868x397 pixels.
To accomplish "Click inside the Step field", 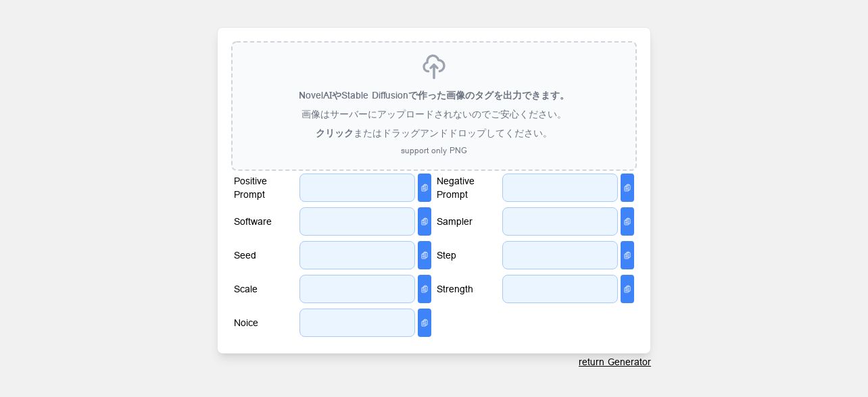I will pyautogui.click(x=560, y=255).
